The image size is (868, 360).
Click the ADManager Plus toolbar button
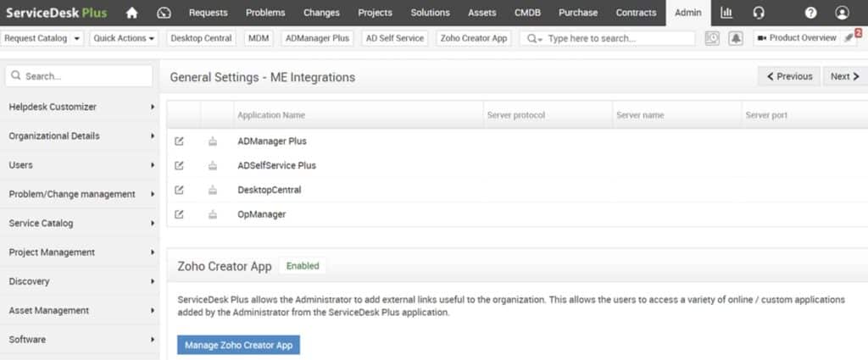tap(317, 38)
